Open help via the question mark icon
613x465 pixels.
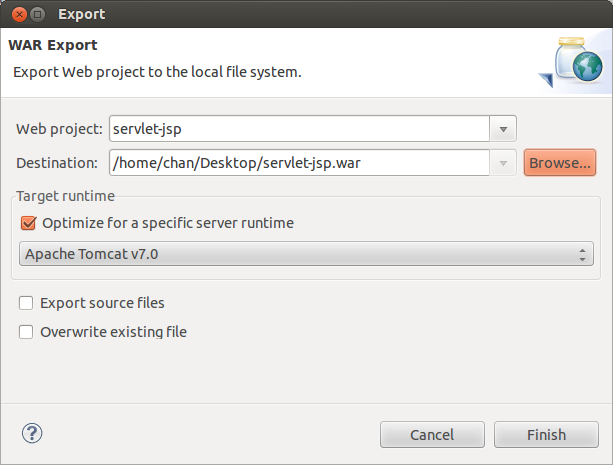pyautogui.click(x=32, y=433)
